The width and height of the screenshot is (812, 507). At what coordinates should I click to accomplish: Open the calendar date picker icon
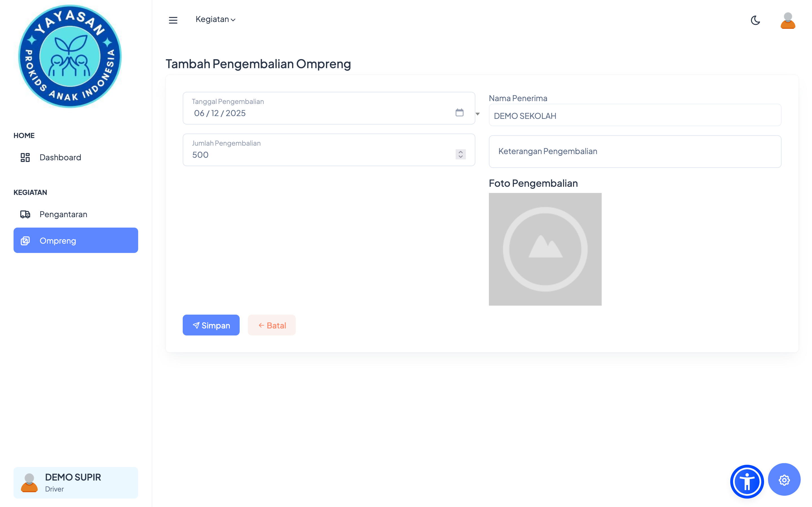point(459,113)
